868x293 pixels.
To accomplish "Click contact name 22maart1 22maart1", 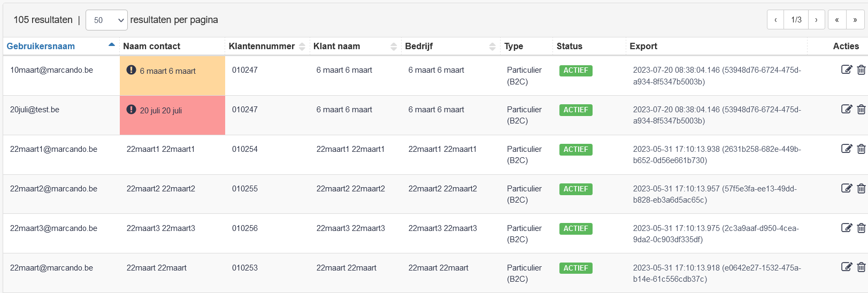I will tap(160, 149).
